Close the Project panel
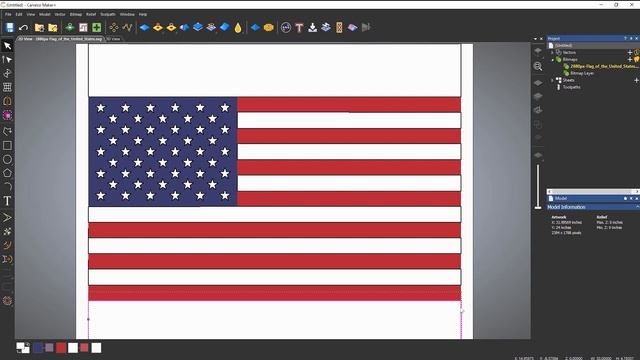The width and height of the screenshot is (640, 360). click(637, 39)
